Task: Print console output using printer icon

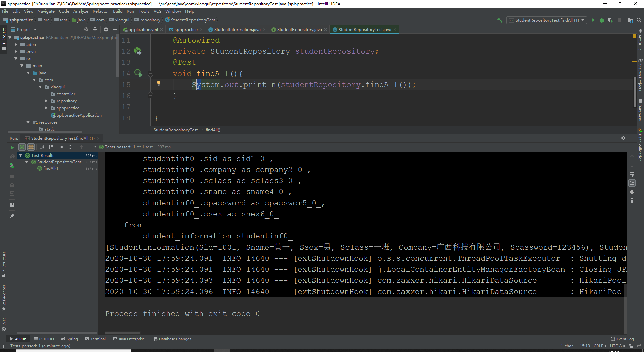Action: (x=632, y=192)
